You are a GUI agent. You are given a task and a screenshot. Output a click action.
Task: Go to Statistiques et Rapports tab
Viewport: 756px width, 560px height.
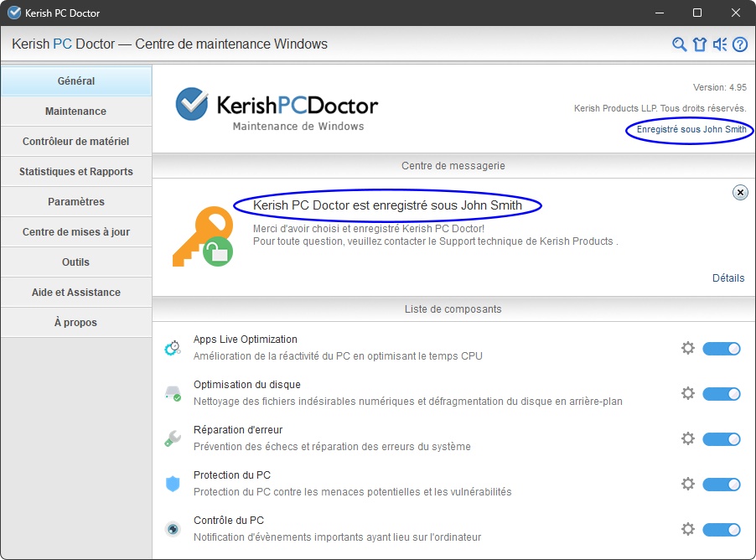point(75,172)
